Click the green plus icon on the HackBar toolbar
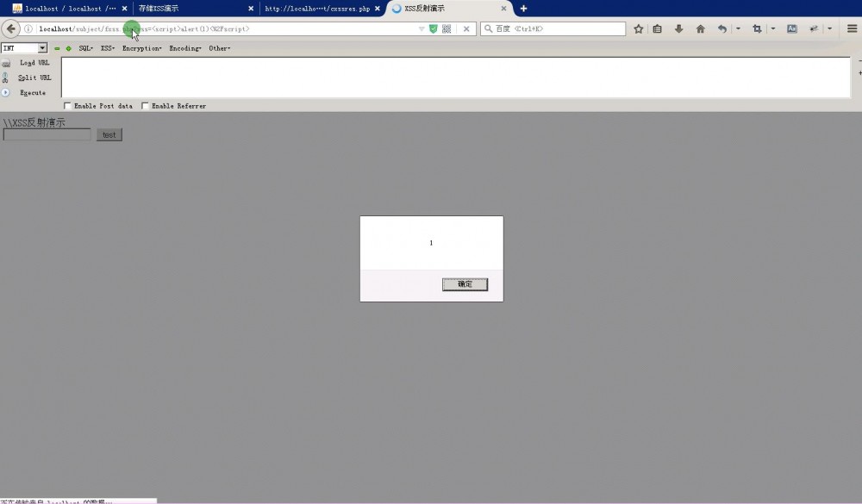The image size is (862, 504). pos(69,48)
